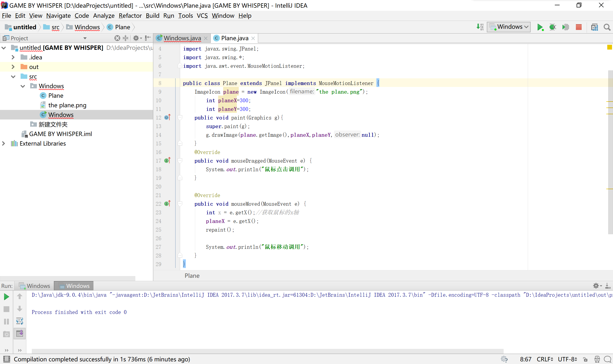Viewport: 613px width, 364px height.
Task: Toggle soft-wrap in Run console
Action: pos(20,321)
